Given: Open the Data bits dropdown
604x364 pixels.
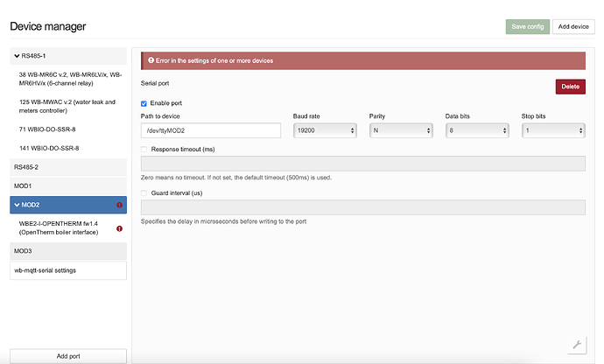Looking at the screenshot, I should pos(477,130).
